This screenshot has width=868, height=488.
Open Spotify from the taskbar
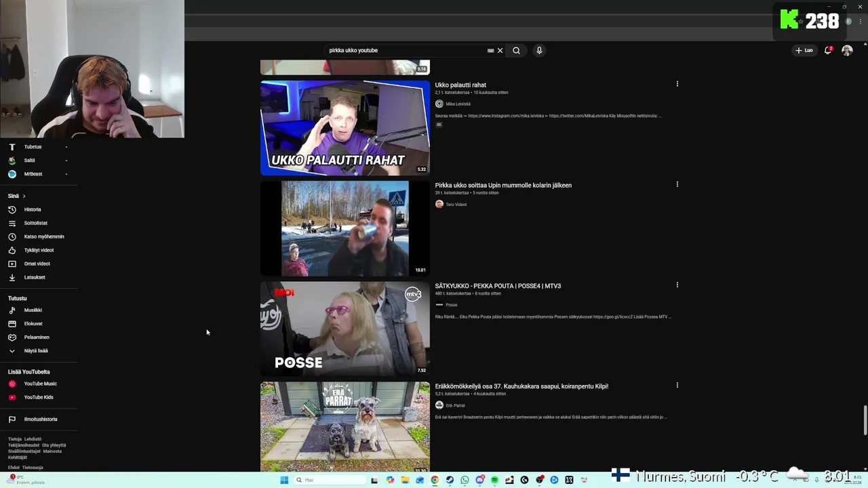point(494,480)
